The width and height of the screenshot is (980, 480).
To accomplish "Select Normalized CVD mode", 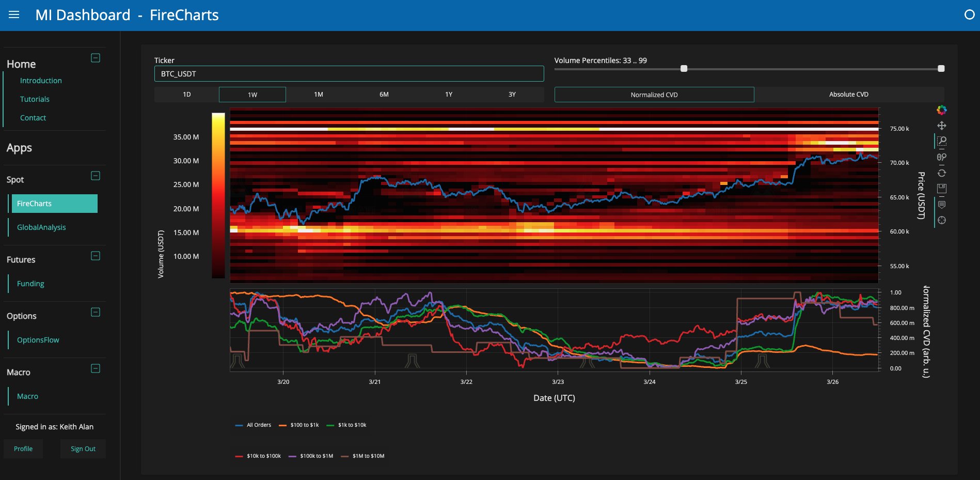I will [654, 95].
